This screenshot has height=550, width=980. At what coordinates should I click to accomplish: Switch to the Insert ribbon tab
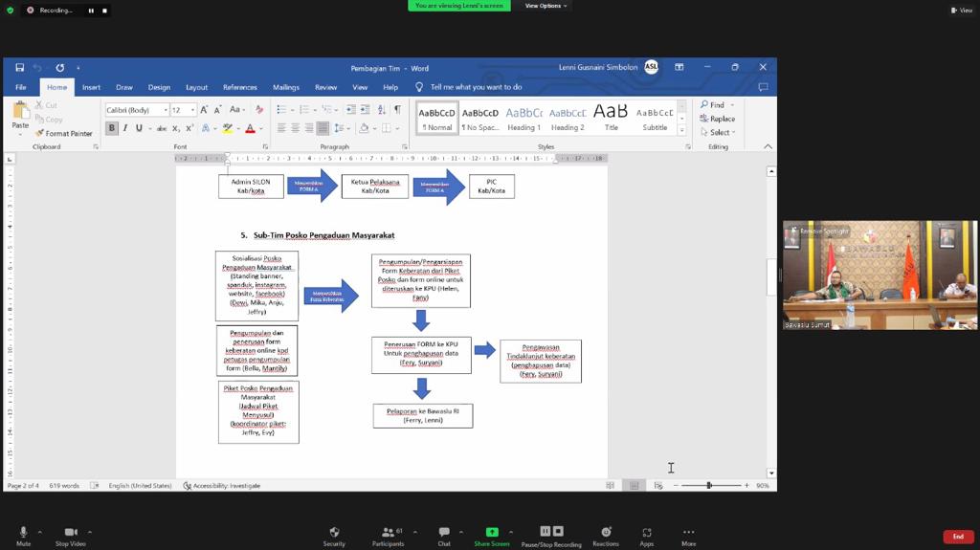[x=91, y=87]
